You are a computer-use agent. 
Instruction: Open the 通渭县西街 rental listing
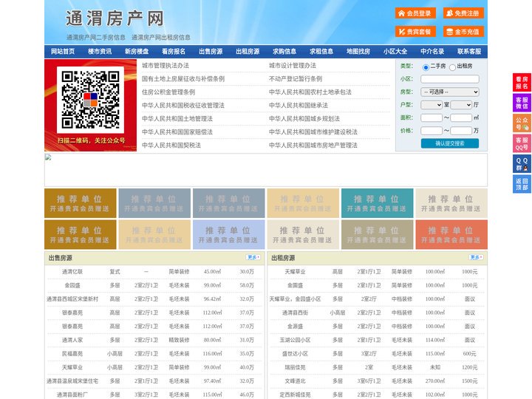click(295, 313)
